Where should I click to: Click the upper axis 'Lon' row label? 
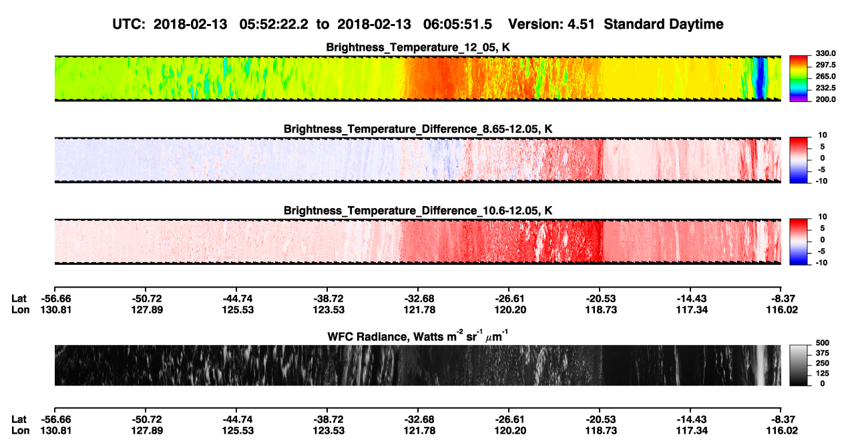(20, 310)
